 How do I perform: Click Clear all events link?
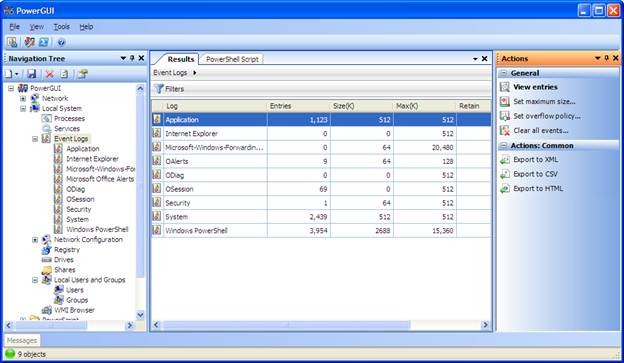tap(540, 131)
